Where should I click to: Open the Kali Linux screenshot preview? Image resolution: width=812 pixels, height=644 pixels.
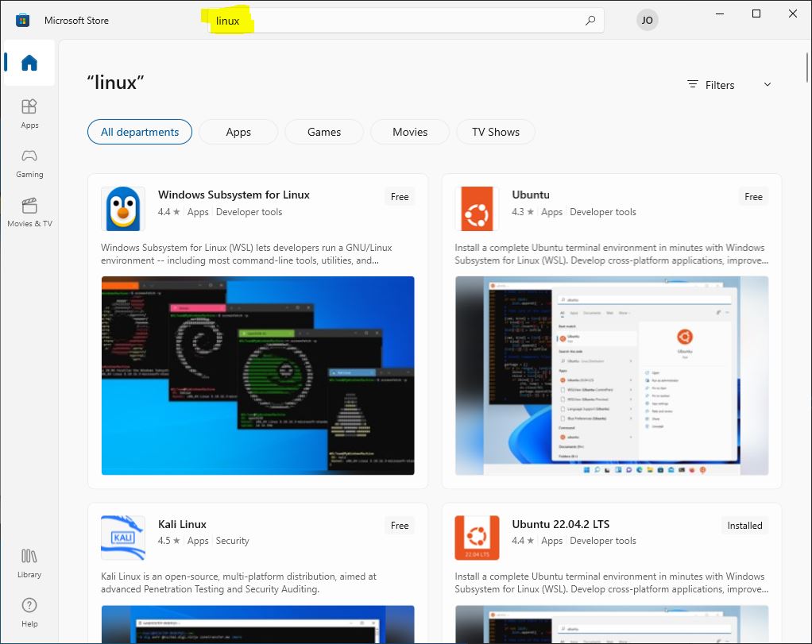[258, 624]
